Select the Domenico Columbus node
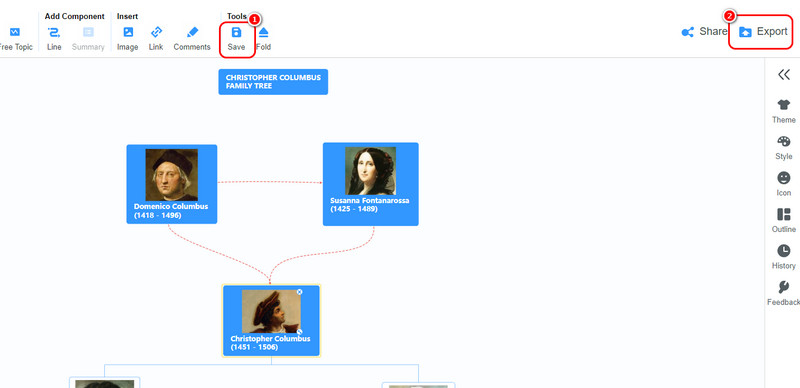The image size is (800, 388). click(172, 184)
